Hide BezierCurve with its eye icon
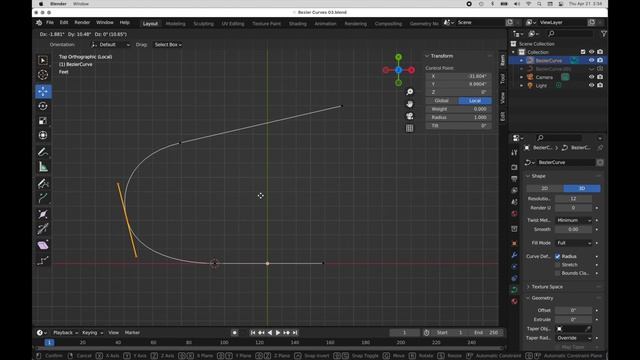 click(x=591, y=60)
